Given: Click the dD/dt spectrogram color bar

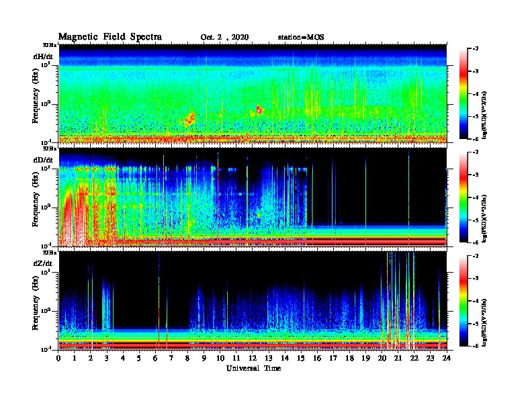Looking at the screenshot, I should point(463,197).
